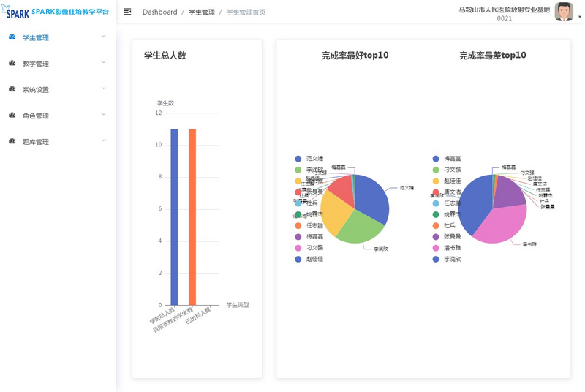Click the 学生管理 dashboard icon in sidebar
Image resolution: width=585 pixels, height=392 pixels.
pyautogui.click(x=12, y=37)
